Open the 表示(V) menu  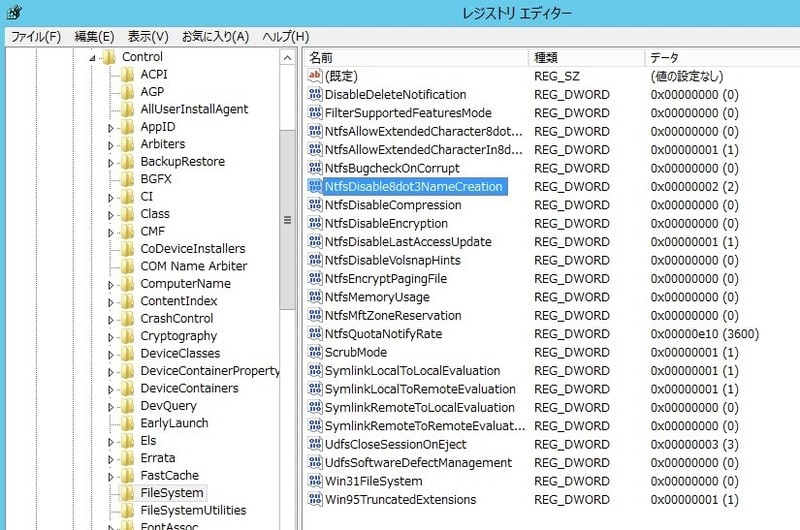point(148,37)
